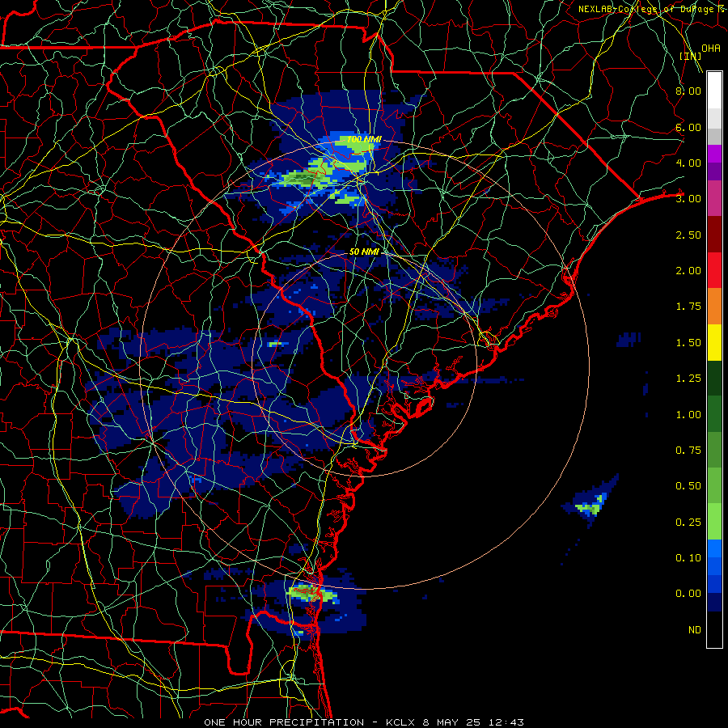
Task: Select the bright red swatch beside 2.00
Action: coord(714,270)
